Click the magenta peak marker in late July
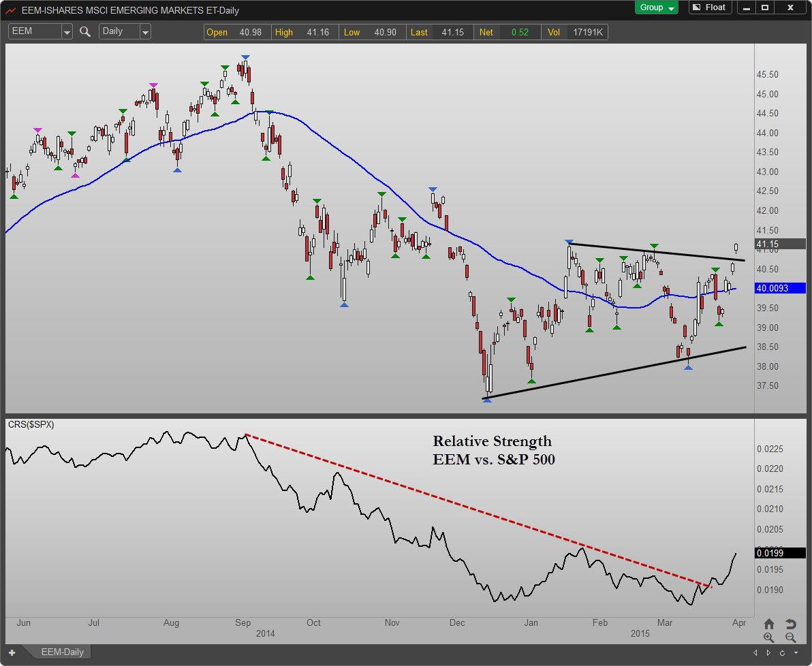Screen dimensions: 812x666 point(153,85)
